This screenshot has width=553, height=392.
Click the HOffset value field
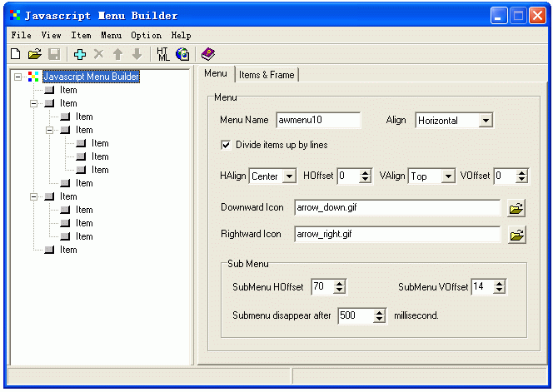coord(349,176)
